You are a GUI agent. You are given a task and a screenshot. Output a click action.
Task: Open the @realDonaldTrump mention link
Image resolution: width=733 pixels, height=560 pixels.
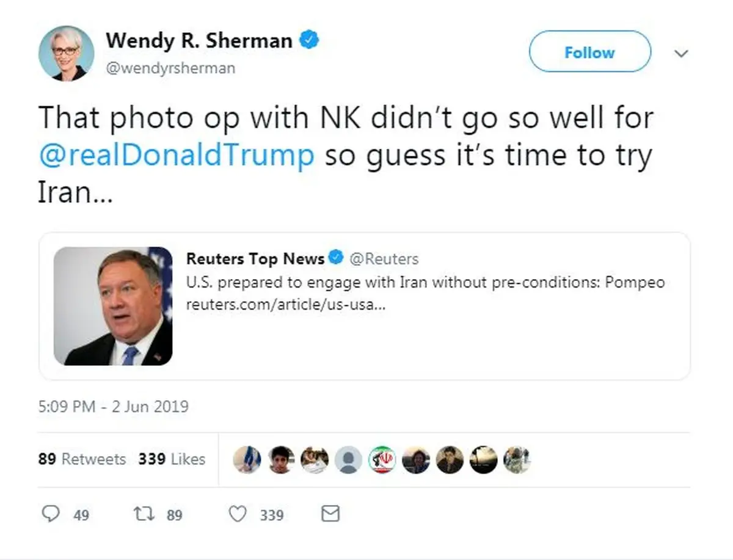(177, 155)
